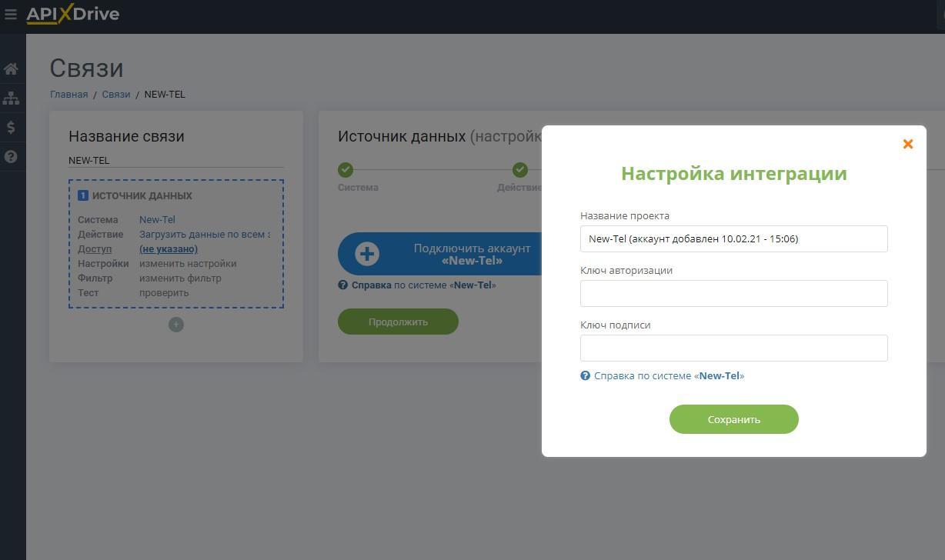Focus the 'Название проекта' input field

pyautogui.click(x=734, y=238)
